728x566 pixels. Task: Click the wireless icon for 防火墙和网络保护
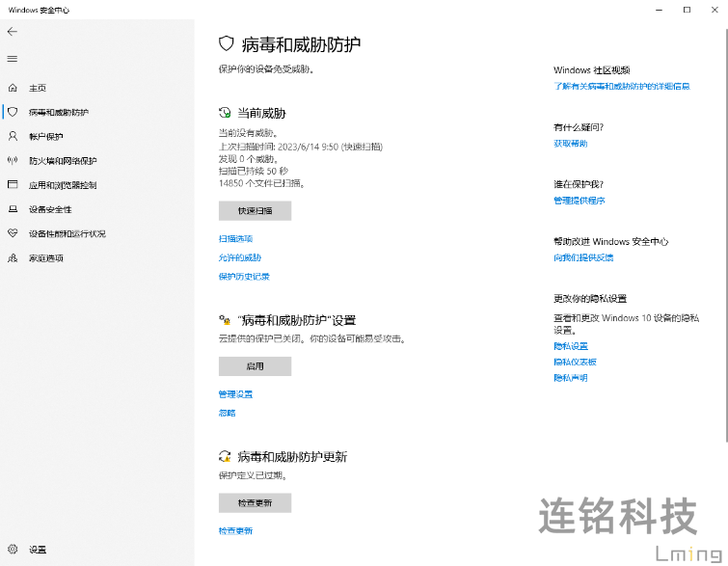[13, 161]
